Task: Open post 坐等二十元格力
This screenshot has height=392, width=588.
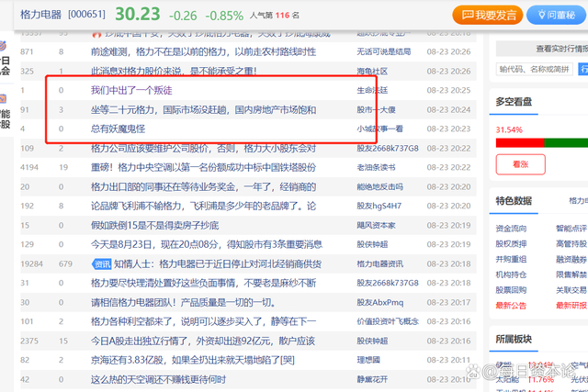Action: tap(203, 110)
